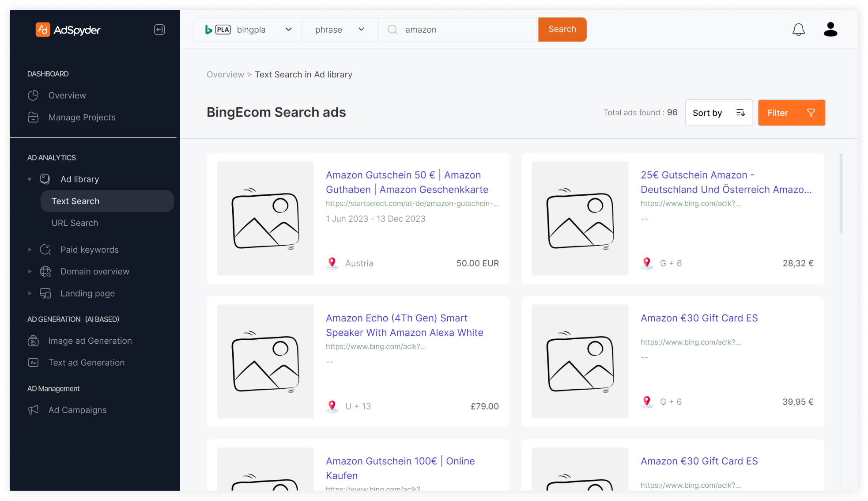Image resolution: width=868 pixels, height=501 pixels.
Task: Select Text Search under Ad library
Action: point(107,201)
